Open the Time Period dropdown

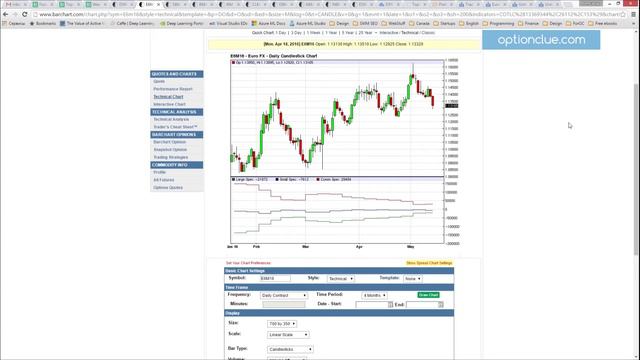(374, 295)
